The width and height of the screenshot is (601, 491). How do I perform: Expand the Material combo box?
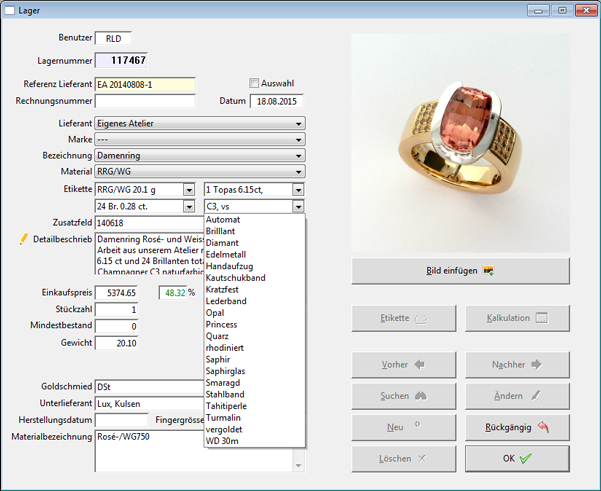[x=200, y=171]
